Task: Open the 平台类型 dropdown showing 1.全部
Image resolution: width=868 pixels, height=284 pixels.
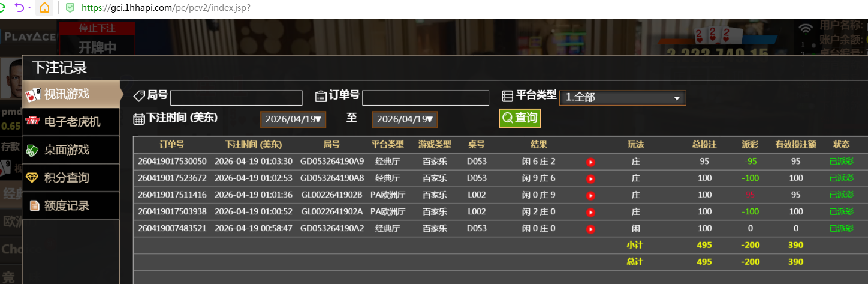Action: 623,98
